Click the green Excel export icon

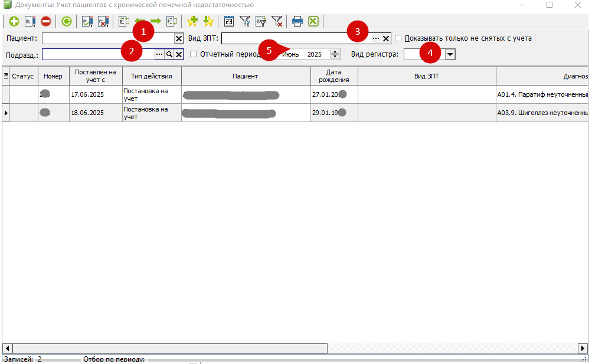(x=313, y=21)
